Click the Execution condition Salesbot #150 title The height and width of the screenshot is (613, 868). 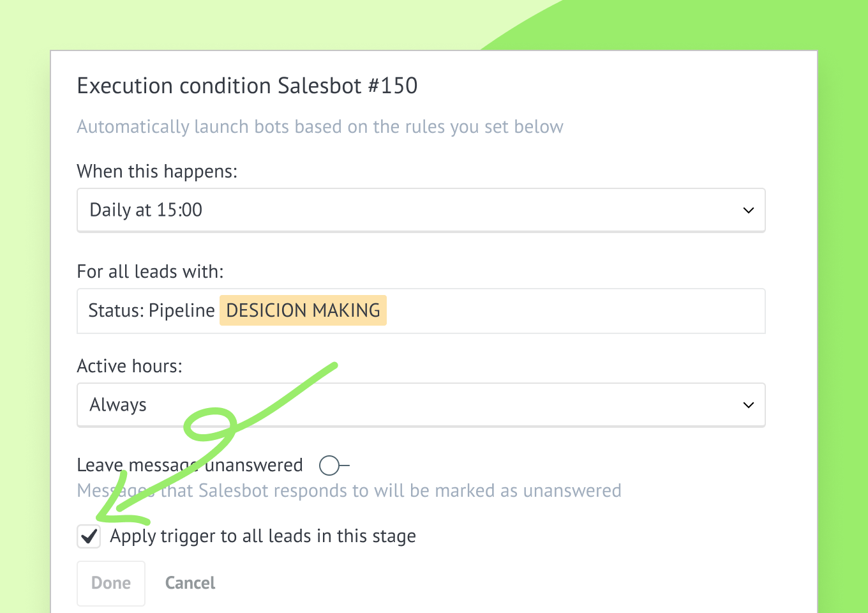pos(248,86)
